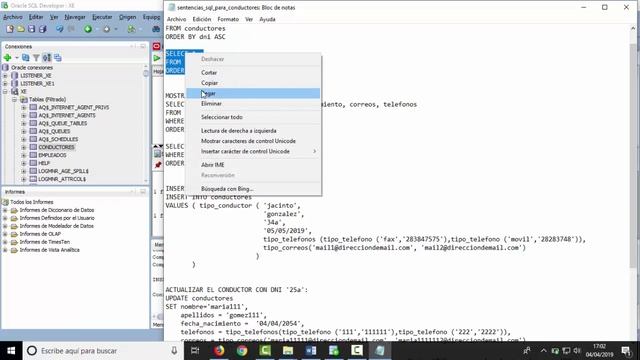Click the schema browser icon in Conexiones toolbar
The width and height of the screenshot is (640, 360).
click(47, 58)
